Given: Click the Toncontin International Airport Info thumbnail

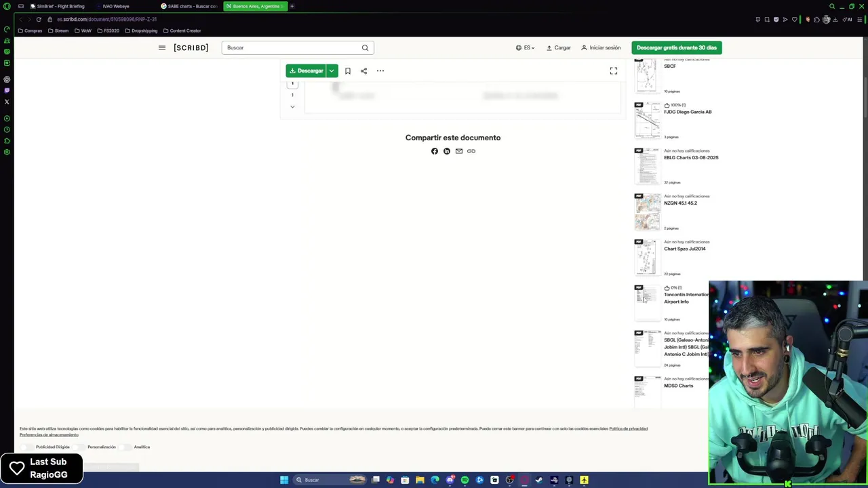Looking at the screenshot, I should pos(647,302).
